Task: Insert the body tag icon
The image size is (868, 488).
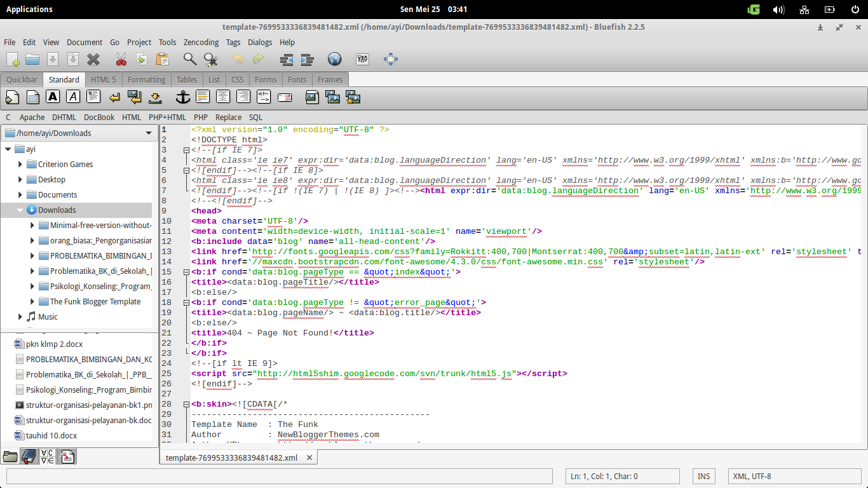Action: [33, 97]
